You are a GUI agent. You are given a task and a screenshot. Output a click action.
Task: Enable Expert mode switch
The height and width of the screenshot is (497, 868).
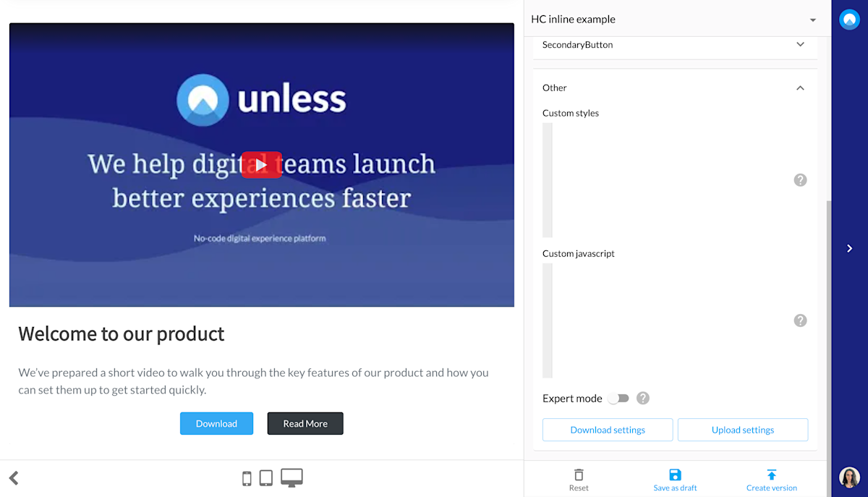click(618, 398)
